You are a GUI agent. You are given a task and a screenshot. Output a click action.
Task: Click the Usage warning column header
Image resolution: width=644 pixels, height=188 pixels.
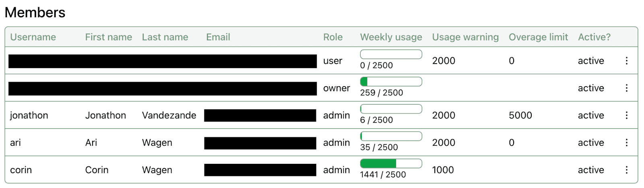coord(465,37)
